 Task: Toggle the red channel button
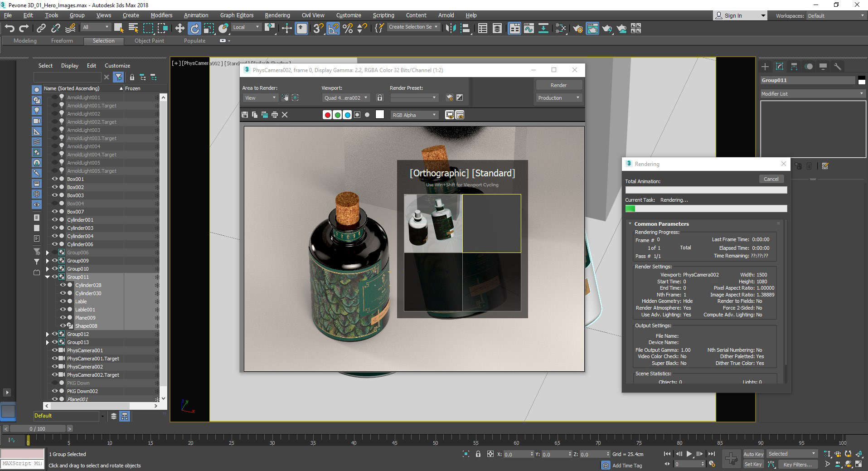(327, 115)
